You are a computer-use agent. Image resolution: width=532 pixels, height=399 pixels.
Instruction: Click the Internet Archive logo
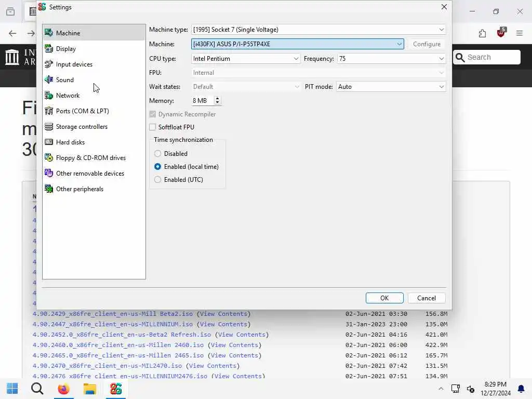(x=12, y=57)
